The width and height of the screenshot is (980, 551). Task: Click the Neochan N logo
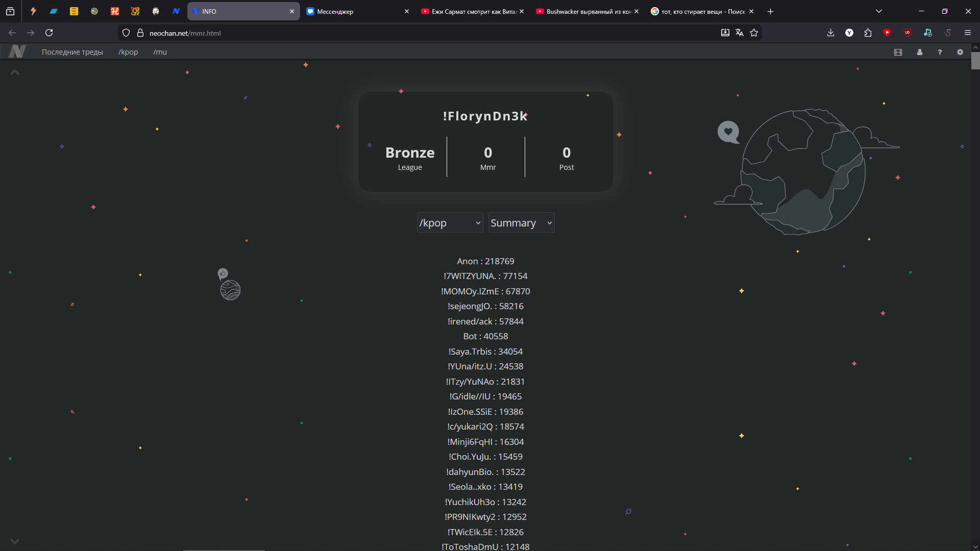(17, 52)
